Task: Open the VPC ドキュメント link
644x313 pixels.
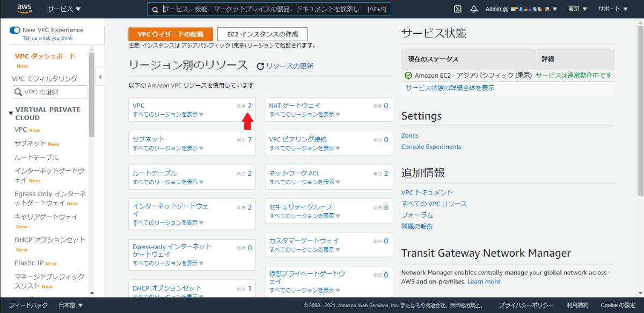Action: pyautogui.click(x=427, y=192)
